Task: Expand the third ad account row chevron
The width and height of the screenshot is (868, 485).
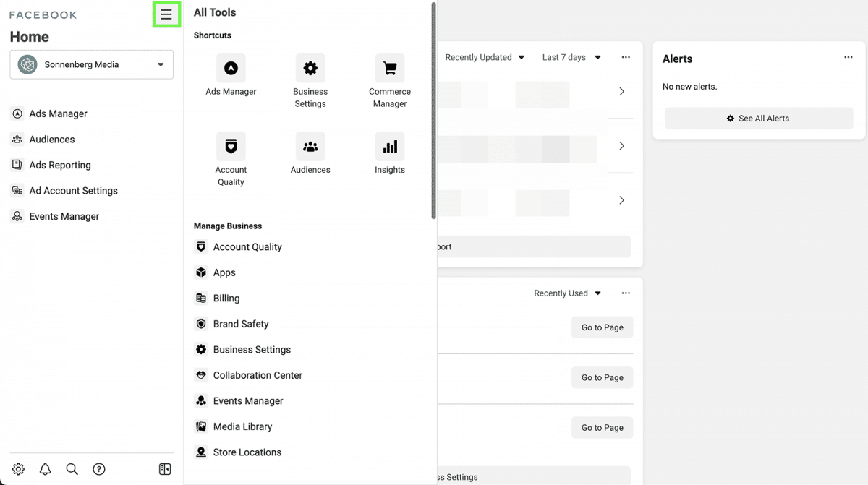Action: tap(621, 200)
